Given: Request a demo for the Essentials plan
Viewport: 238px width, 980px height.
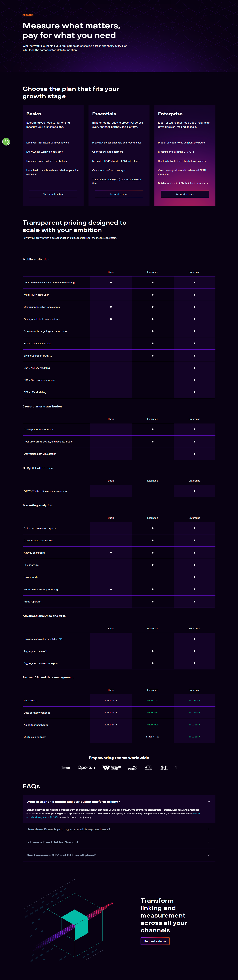Looking at the screenshot, I should coord(119,194).
